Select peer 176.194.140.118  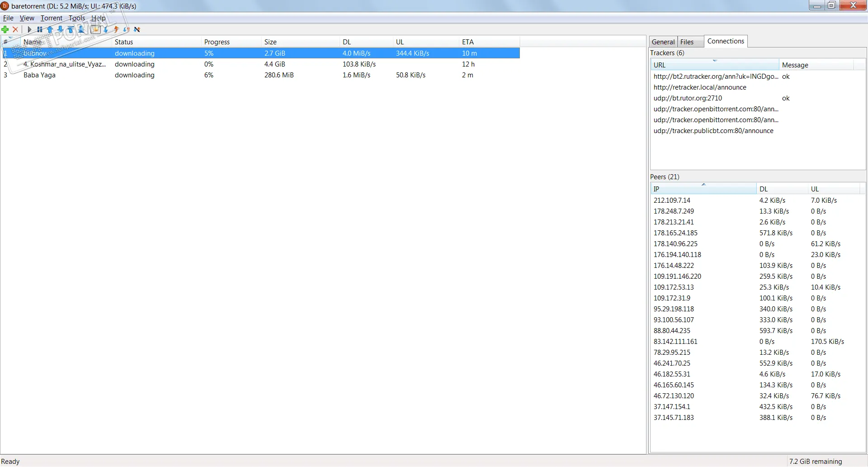(x=755, y=254)
